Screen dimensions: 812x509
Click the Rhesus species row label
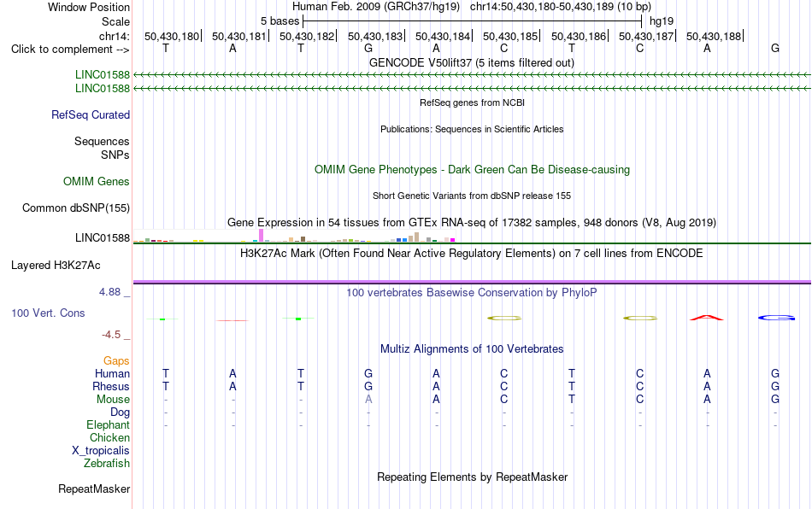(x=111, y=386)
